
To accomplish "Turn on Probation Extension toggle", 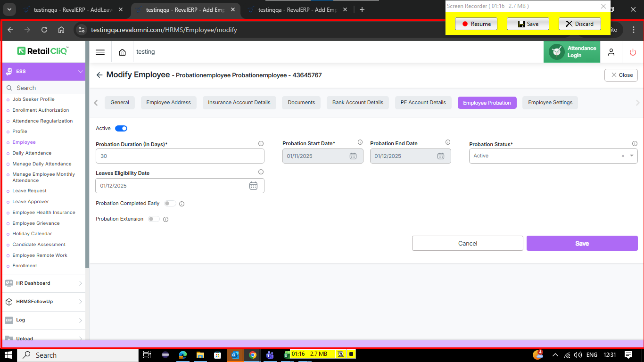I will point(154,219).
